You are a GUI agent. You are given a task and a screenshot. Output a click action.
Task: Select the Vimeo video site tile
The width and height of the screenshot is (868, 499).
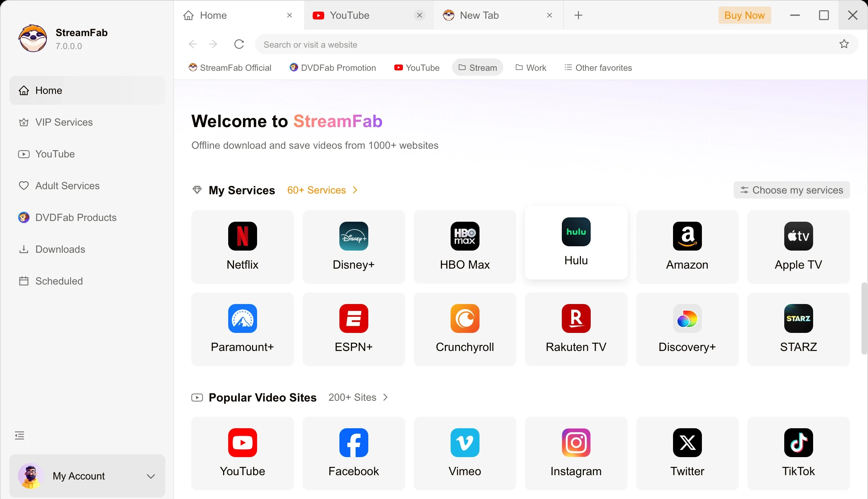(465, 454)
